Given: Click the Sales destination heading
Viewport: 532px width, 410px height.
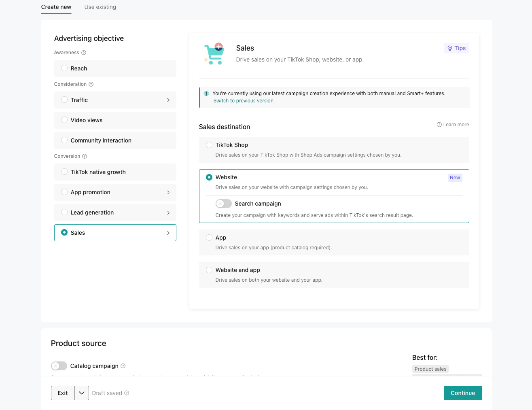Looking at the screenshot, I should point(225,127).
